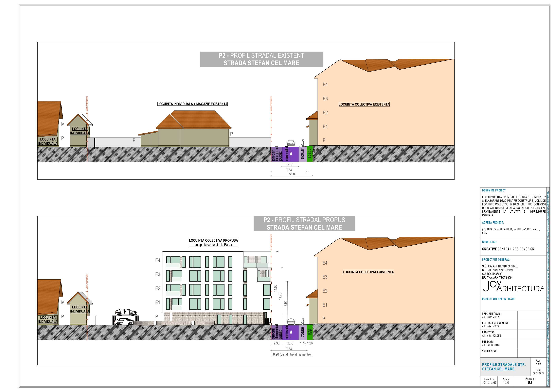
Task: Click the LOCUINTA COLECTIVA PROPUSA label
Action: 213,240
